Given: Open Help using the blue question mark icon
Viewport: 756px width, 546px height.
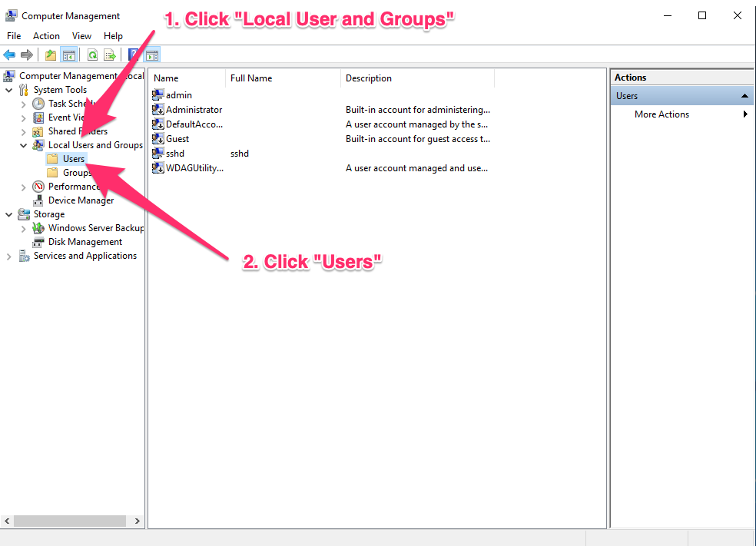Looking at the screenshot, I should [133, 54].
